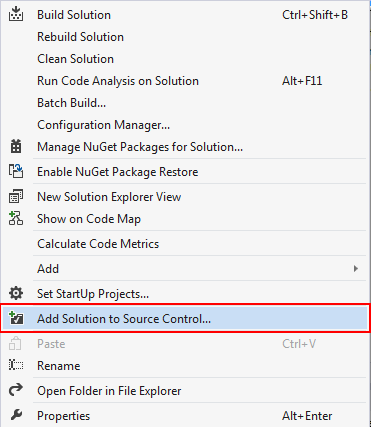Select Calculate Code Metrics
Image resolution: width=371 pixels, height=427 pixels.
(x=98, y=244)
